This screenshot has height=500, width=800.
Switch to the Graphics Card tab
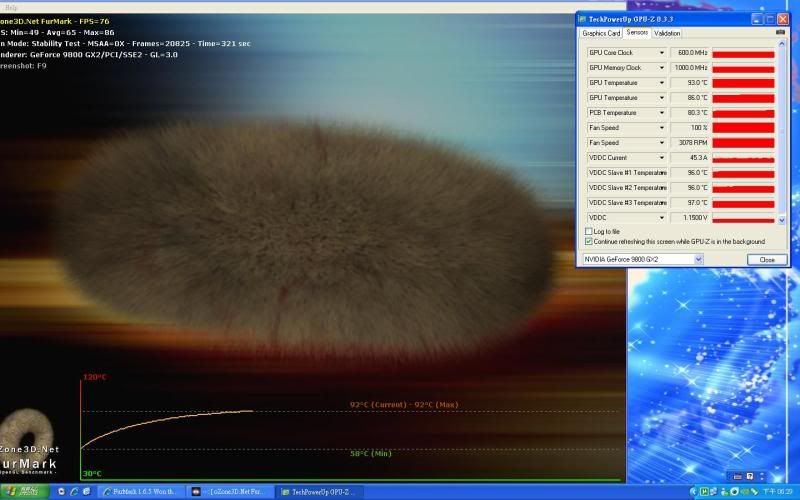[x=601, y=33]
